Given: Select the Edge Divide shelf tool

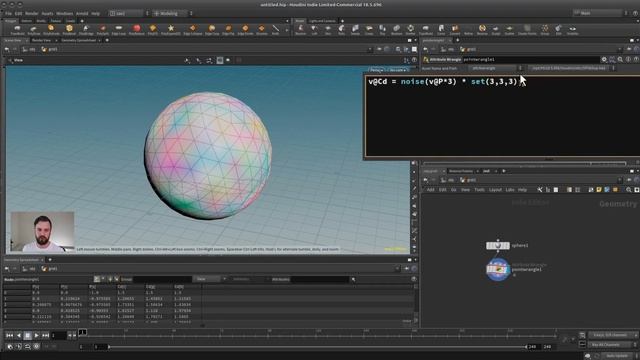Looking at the screenshot, I should [245, 30].
